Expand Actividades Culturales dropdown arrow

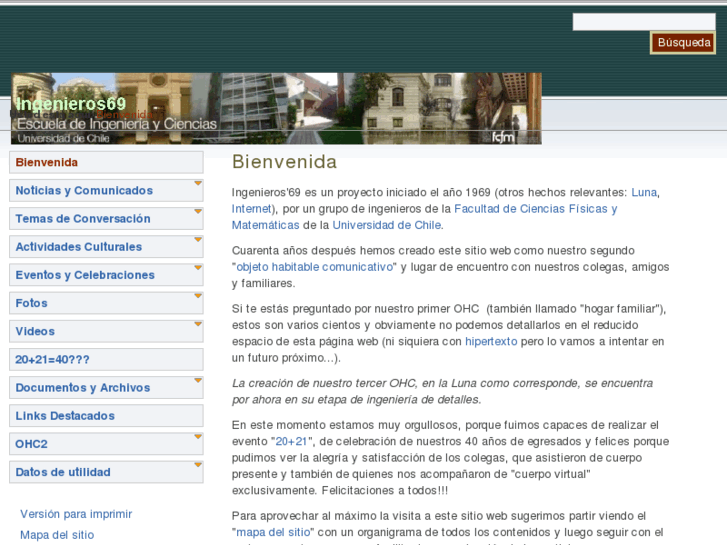point(198,240)
